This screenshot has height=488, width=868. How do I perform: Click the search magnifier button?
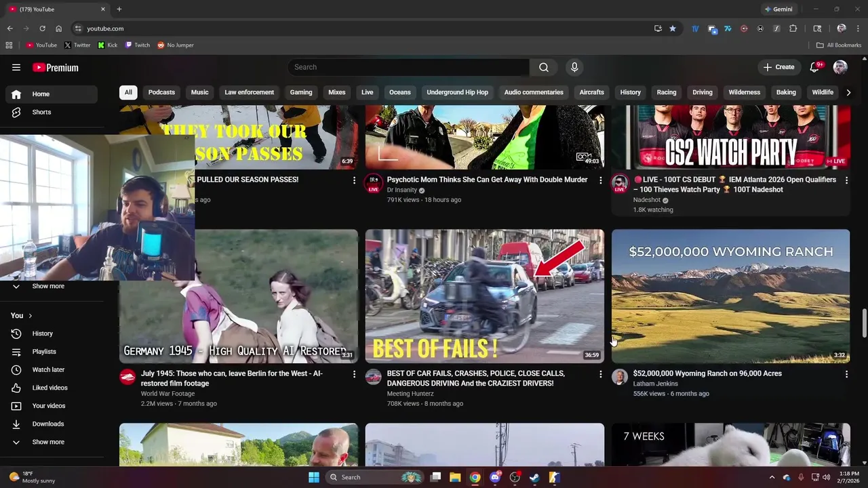coord(544,67)
